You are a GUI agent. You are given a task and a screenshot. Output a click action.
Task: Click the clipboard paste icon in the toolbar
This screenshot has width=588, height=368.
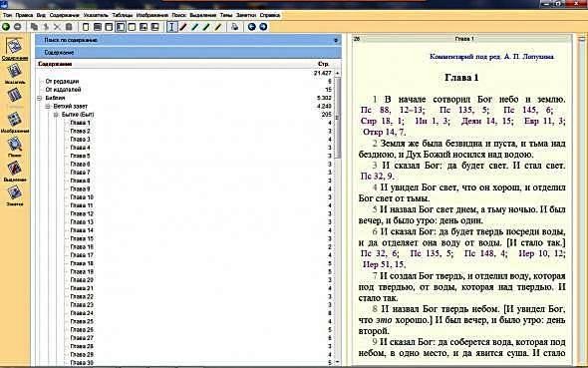[x=69, y=27]
